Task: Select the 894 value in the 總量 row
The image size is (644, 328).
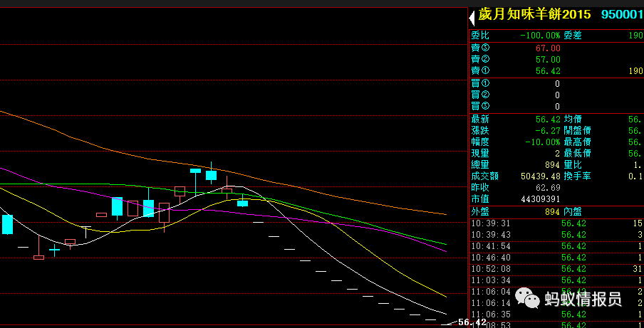Action: [x=552, y=165]
